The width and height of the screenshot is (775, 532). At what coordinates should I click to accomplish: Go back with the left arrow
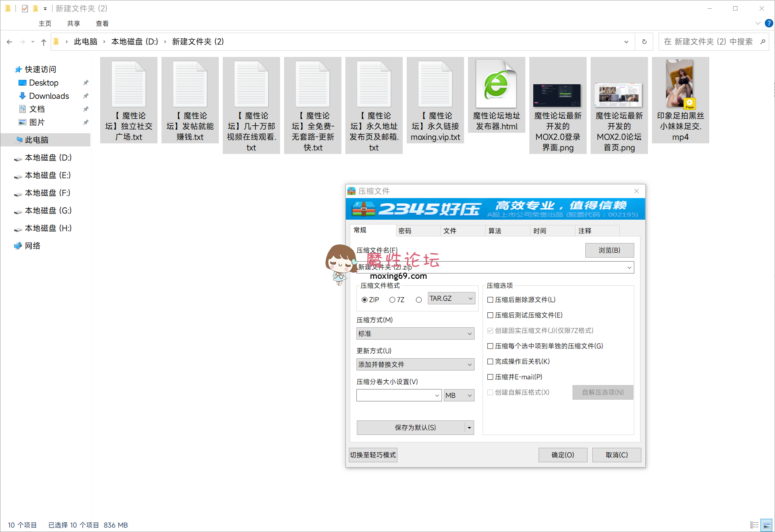[9, 42]
